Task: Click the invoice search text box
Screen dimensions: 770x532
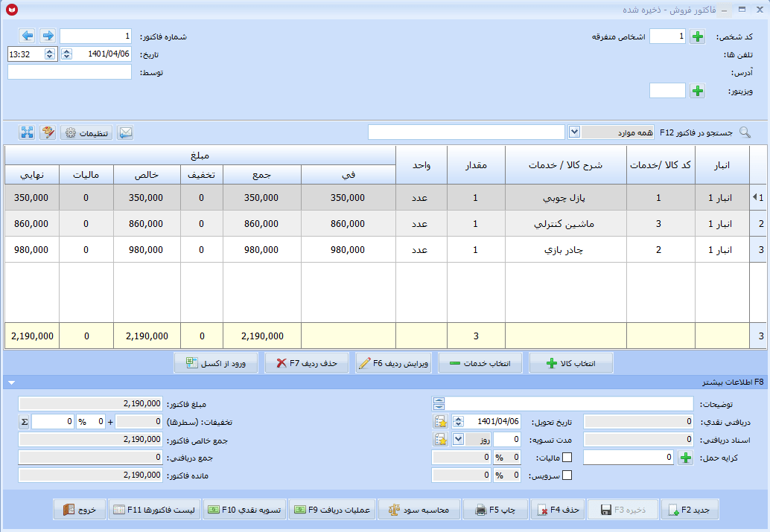Action: pyautogui.click(x=466, y=132)
